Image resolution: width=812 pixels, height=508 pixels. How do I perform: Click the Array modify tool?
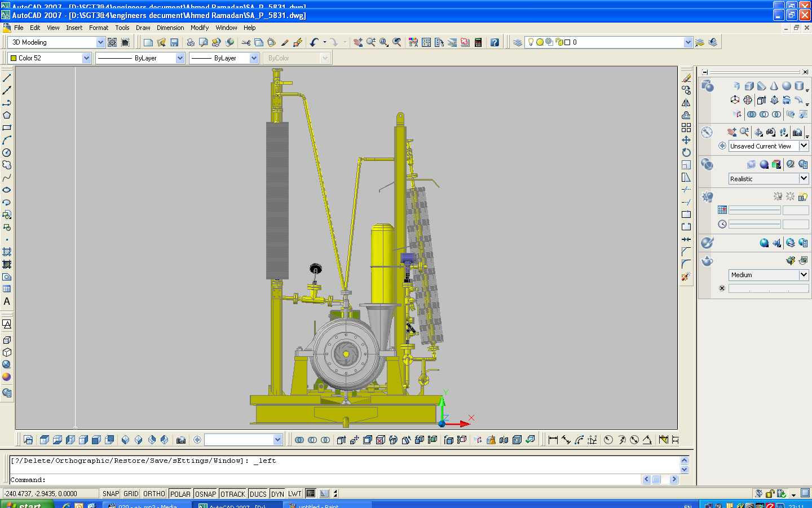point(686,128)
